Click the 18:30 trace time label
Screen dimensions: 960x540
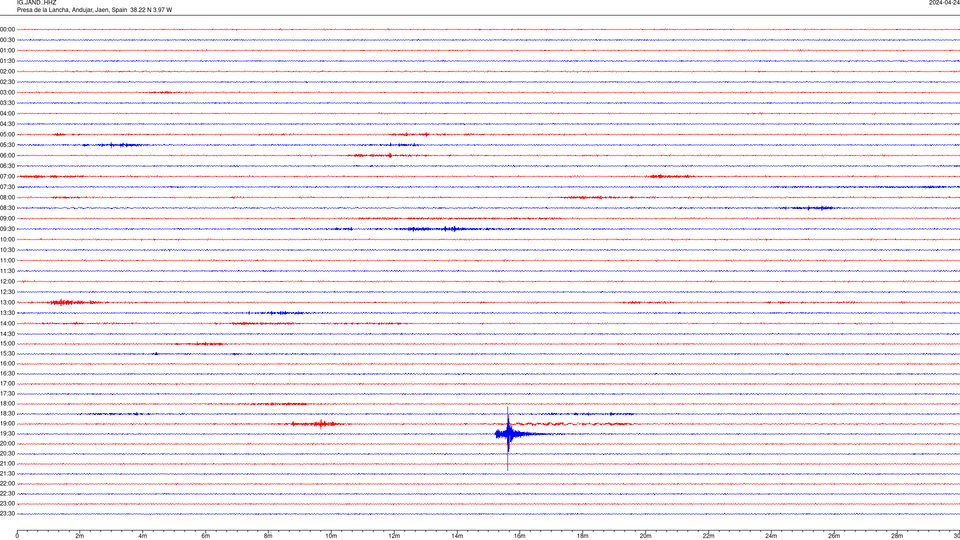(7, 413)
